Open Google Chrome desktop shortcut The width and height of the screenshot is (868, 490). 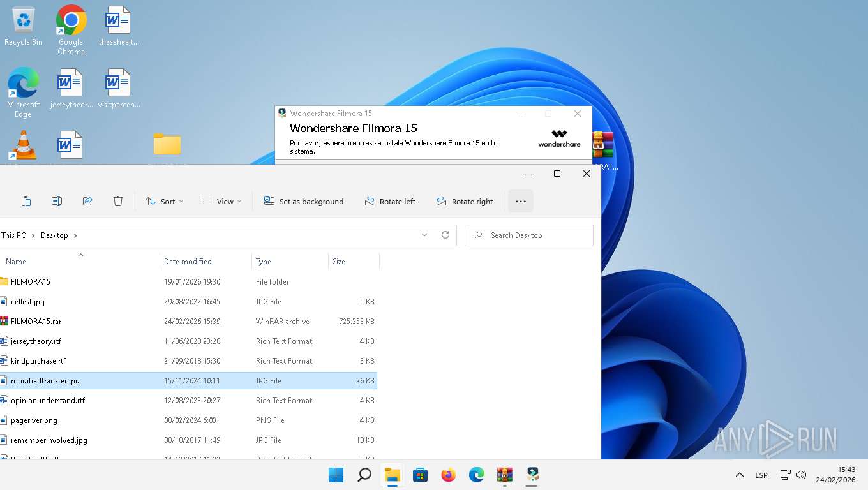(x=71, y=30)
